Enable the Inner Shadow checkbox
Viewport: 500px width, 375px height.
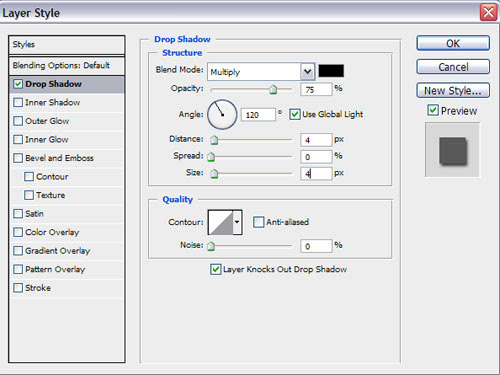(x=18, y=102)
